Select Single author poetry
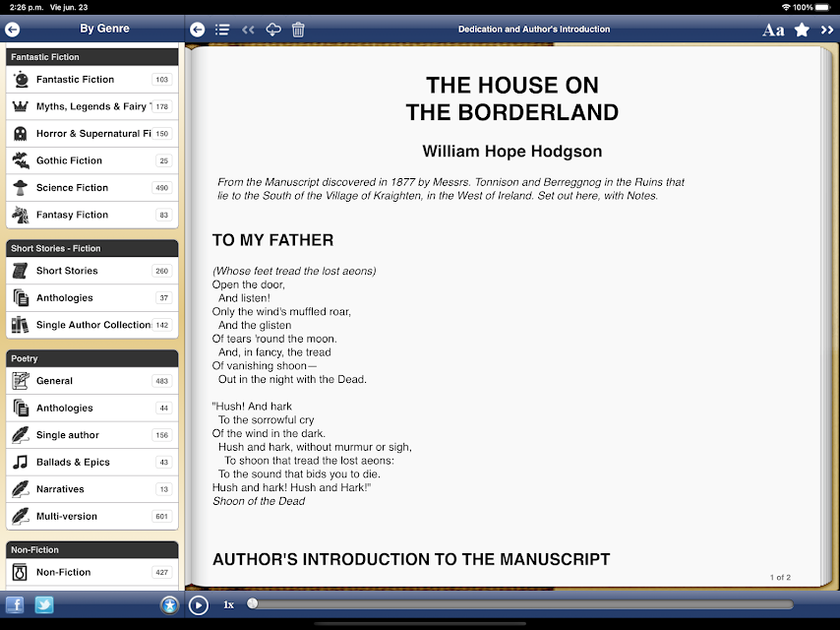The image size is (840, 630). pyautogui.click(x=92, y=435)
